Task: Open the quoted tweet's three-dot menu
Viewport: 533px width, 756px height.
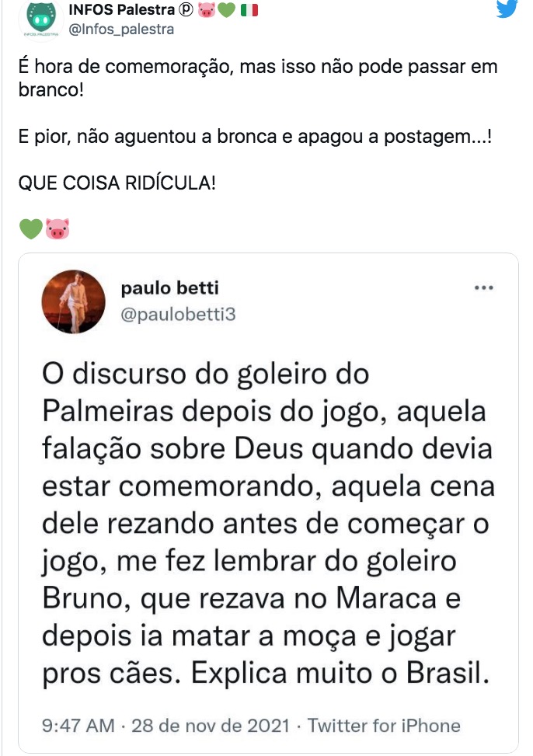Action: click(x=484, y=287)
